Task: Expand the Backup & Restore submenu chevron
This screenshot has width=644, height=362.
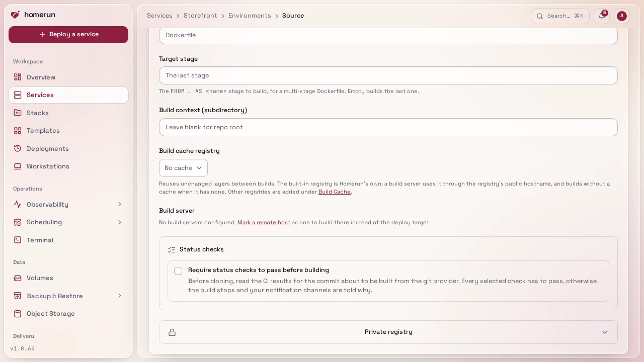Action: tap(120, 296)
